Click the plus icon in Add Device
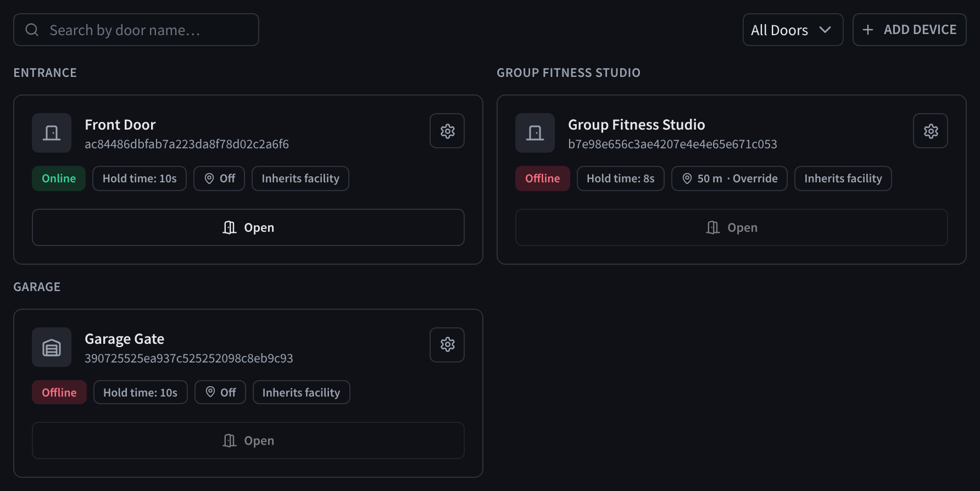This screenshot has height=491, width=980. [x=868, y=30]
